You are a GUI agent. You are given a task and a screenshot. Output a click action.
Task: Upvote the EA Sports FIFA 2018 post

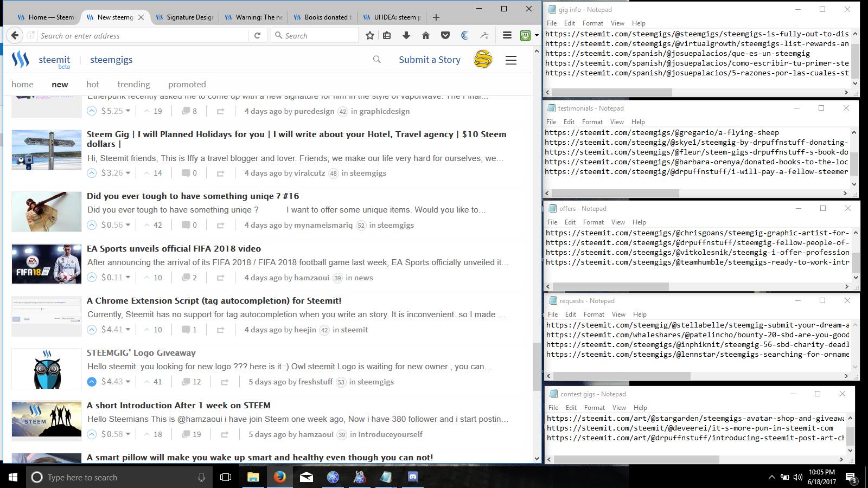click(92, 278)
